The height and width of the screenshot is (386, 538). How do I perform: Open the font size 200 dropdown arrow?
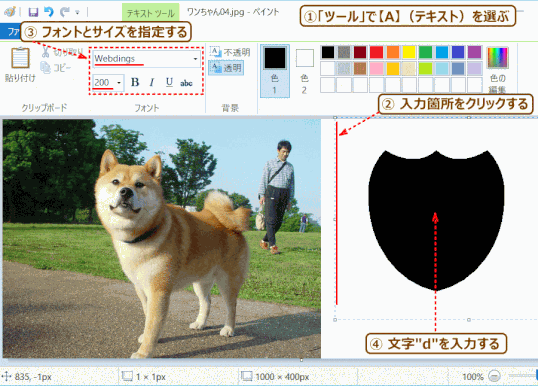click(119, 83)
